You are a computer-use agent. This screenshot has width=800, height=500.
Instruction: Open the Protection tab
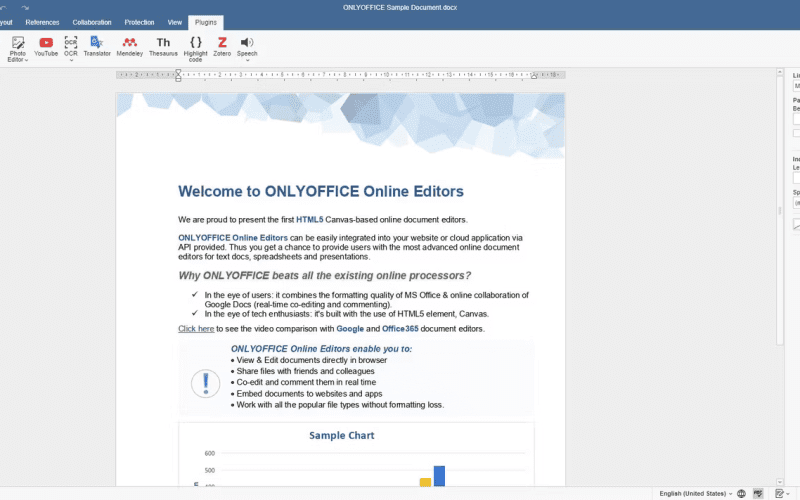pos(139,22)
